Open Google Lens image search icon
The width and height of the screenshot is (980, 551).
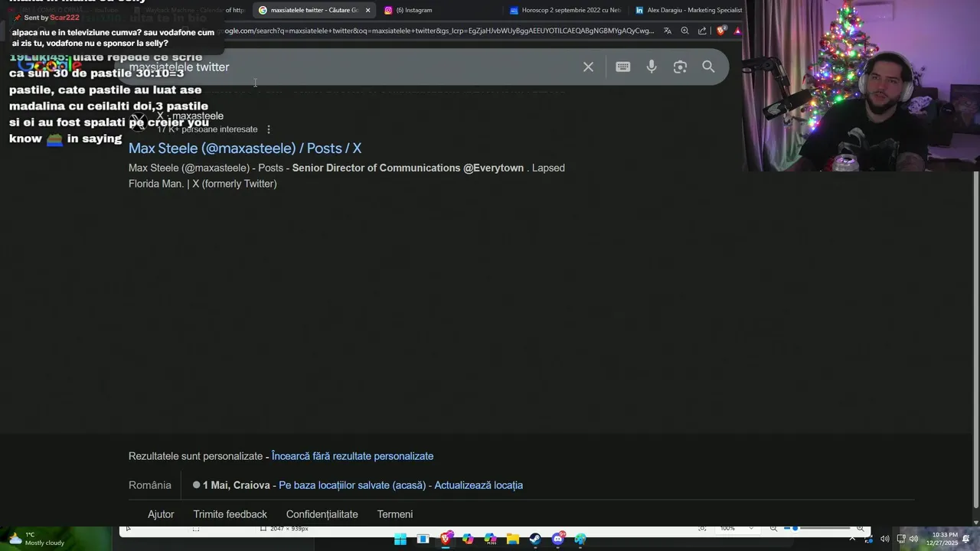[x=680, y=67]
